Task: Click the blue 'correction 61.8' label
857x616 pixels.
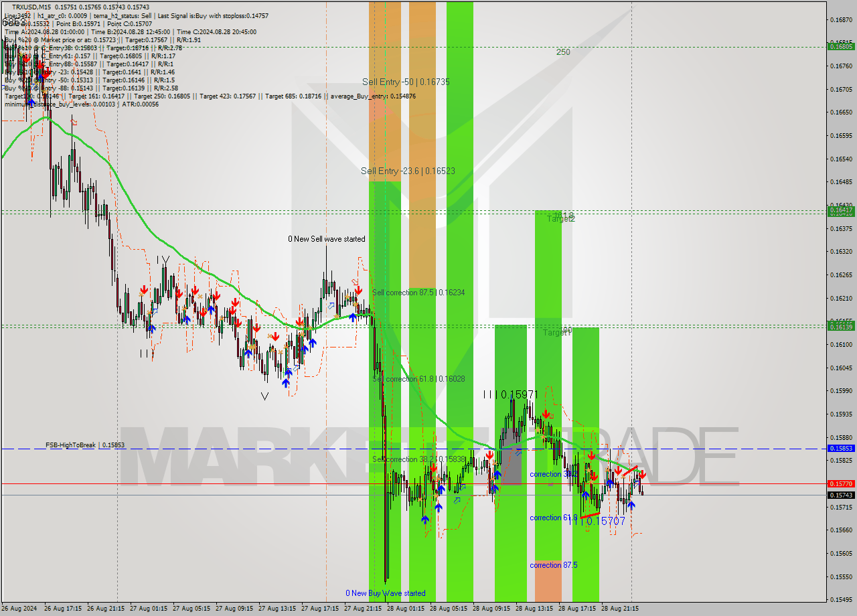Action: tap(554, 518)
